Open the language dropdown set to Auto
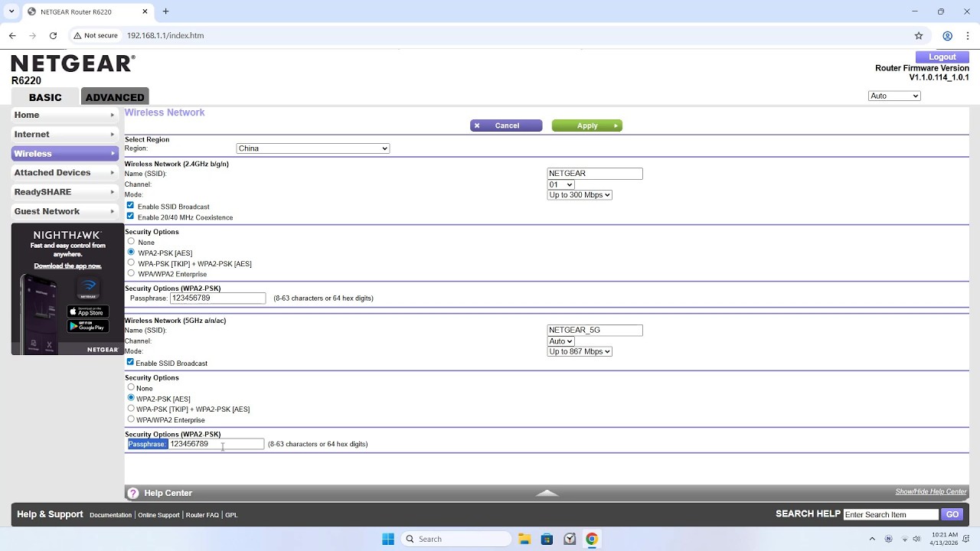This screenshot has width=980, height=551. (894, 96)
